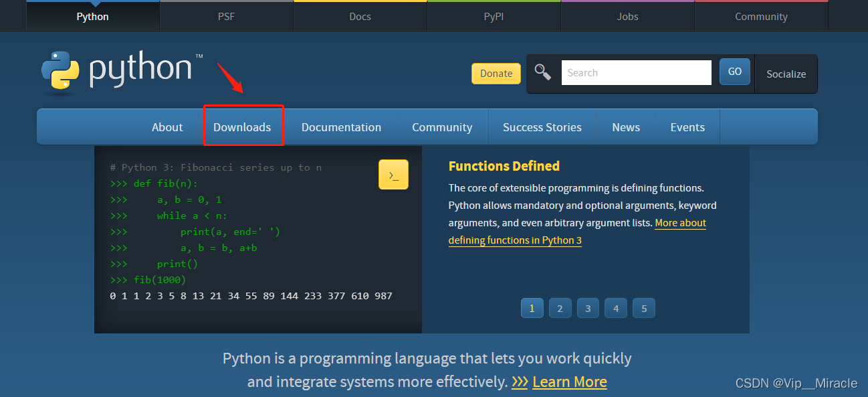868x397 pixels.
Task: Click the '# Python 3: Fibonacci series' comment
Action: pos(216,167)
